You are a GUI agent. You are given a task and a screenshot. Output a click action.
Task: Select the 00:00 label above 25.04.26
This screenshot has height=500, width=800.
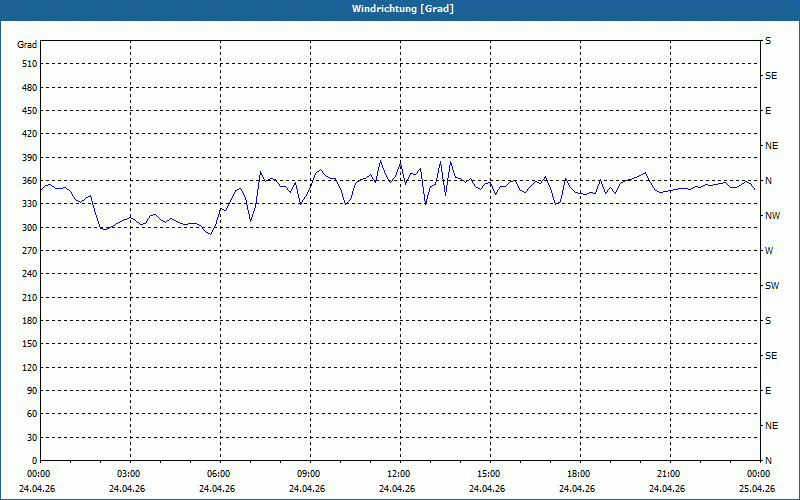pyautogui.click(x=759, y=474)
